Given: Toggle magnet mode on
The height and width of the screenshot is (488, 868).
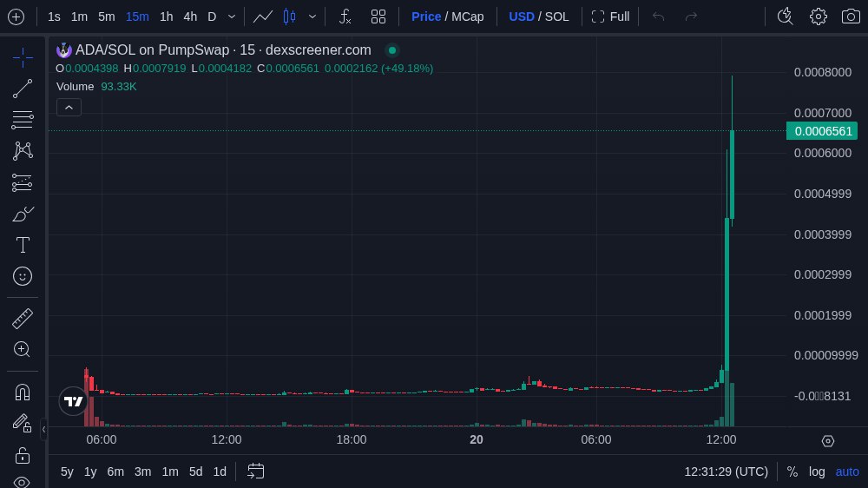Looking at the screenshot, I should (x=23, y=392).
